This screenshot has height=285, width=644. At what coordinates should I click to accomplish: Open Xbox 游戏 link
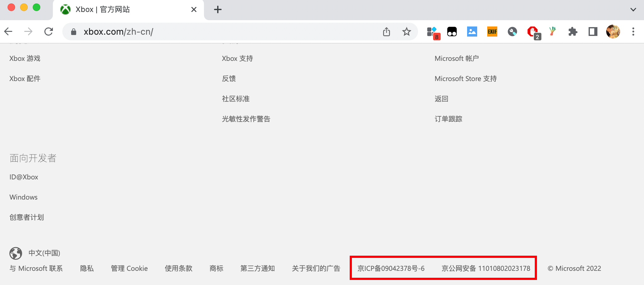click(25, 59)
